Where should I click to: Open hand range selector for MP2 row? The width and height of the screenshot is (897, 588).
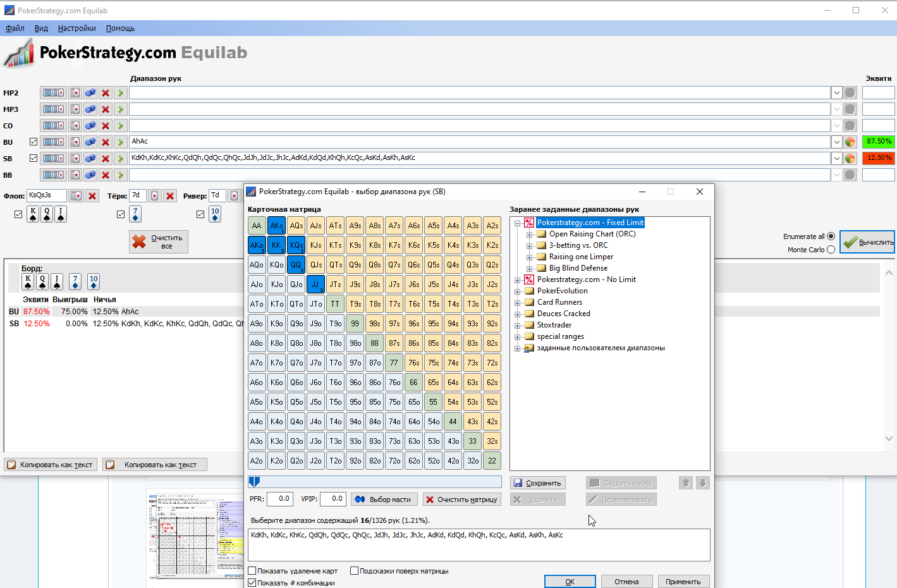(53, 93)
